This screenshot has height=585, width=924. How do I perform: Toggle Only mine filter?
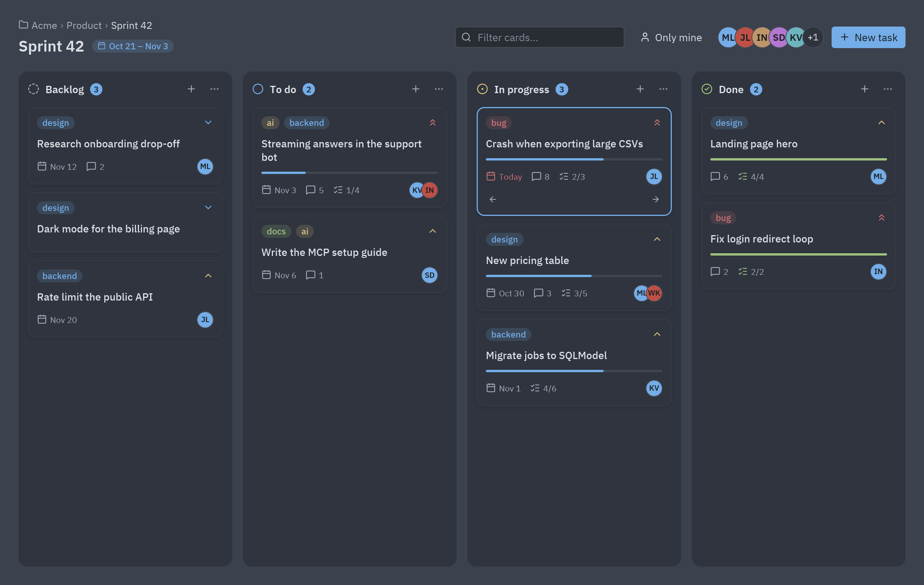pyautogui.click(x=671, y=38)
